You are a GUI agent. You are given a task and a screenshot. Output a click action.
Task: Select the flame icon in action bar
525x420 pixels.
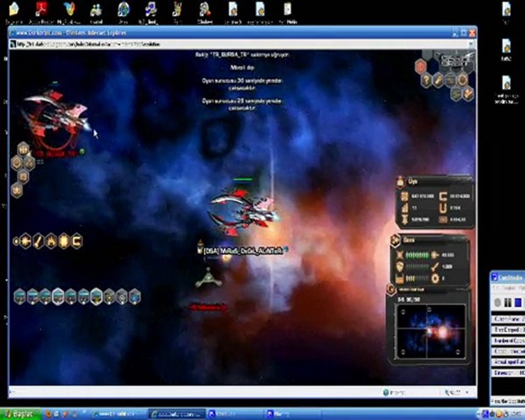click(x=51, y=241)
